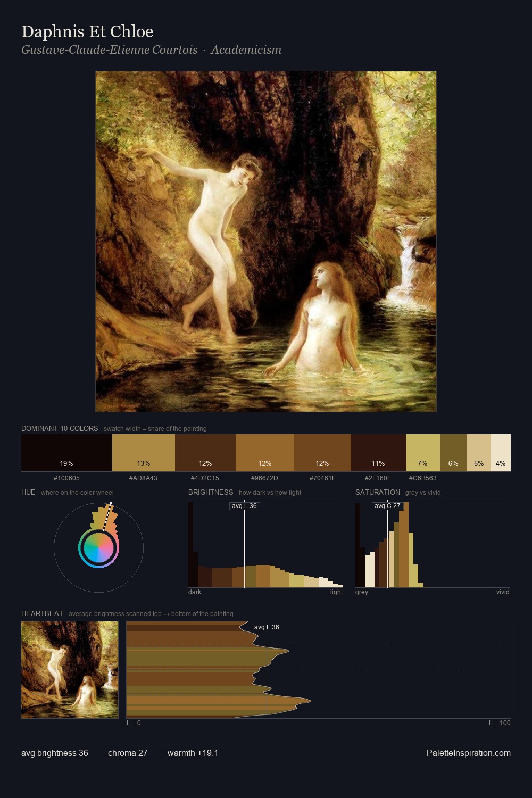Screen dimensions: 532x798
Task: Click the DOMINANT 10 COLORS heading
Action: [x=60, y=428]
